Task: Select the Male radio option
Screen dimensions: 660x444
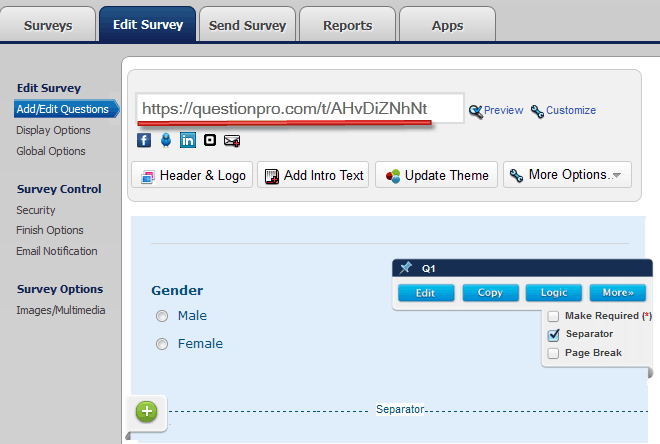Action: (163, 316)
